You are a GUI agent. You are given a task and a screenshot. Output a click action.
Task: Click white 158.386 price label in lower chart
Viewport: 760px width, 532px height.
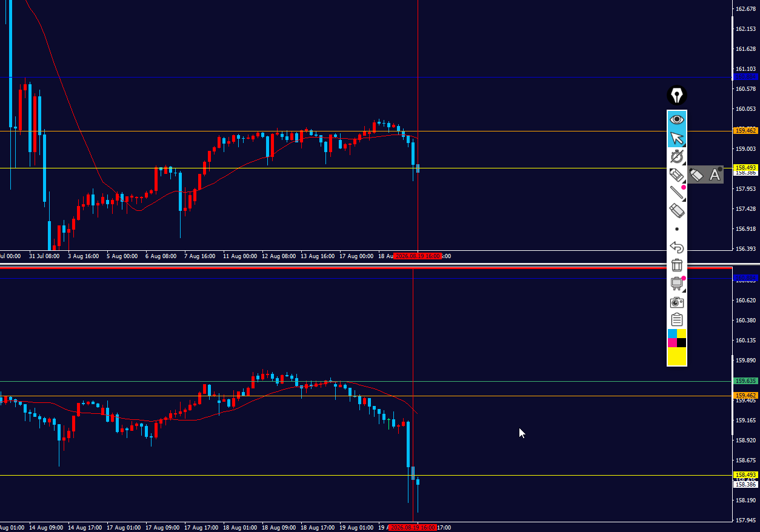tap(745, 484)
